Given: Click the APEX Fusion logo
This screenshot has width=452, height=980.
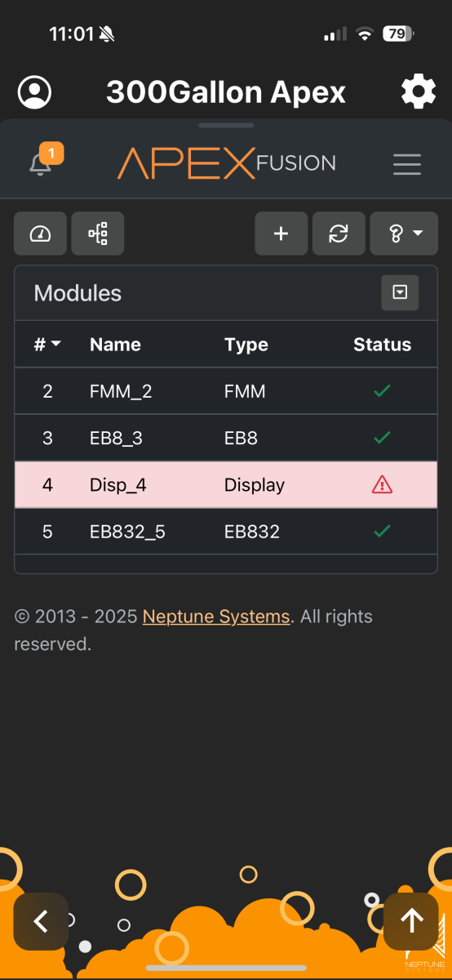Looking at the screenshot, I should (x=227, y=163).
